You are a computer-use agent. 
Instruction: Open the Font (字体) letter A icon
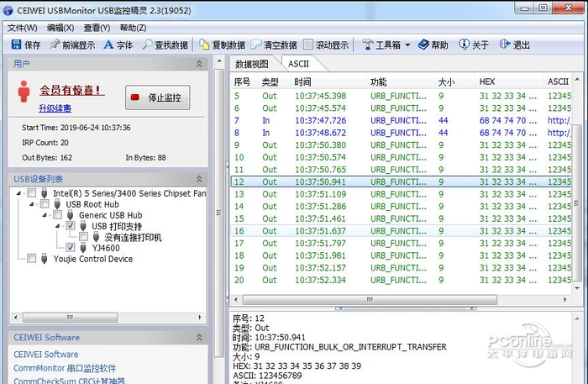click(108, 45)
